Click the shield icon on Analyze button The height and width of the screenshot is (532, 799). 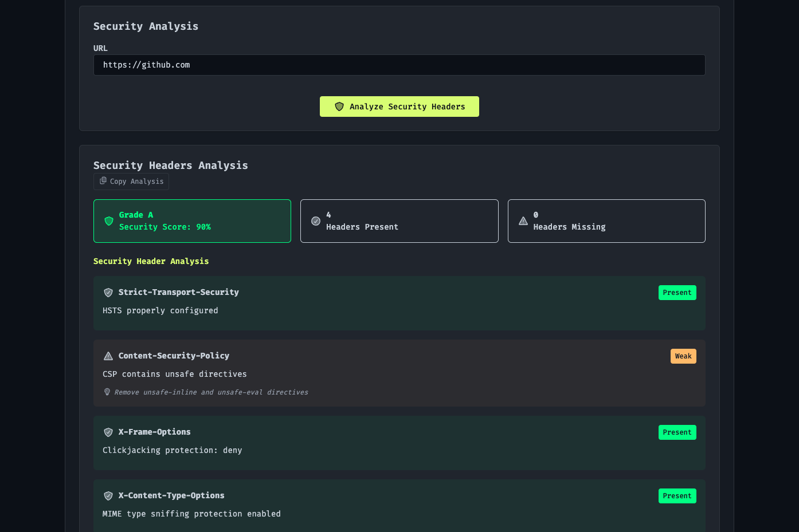(339, 107)
